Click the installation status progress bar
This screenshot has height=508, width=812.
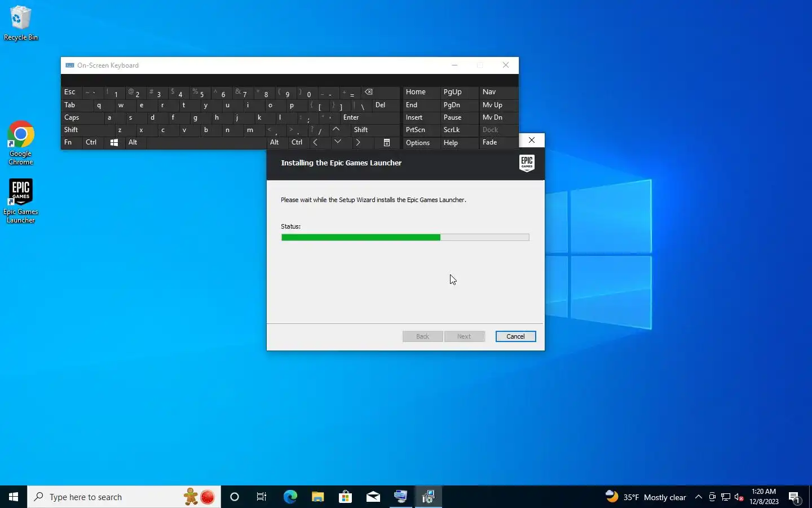point(405,238)
